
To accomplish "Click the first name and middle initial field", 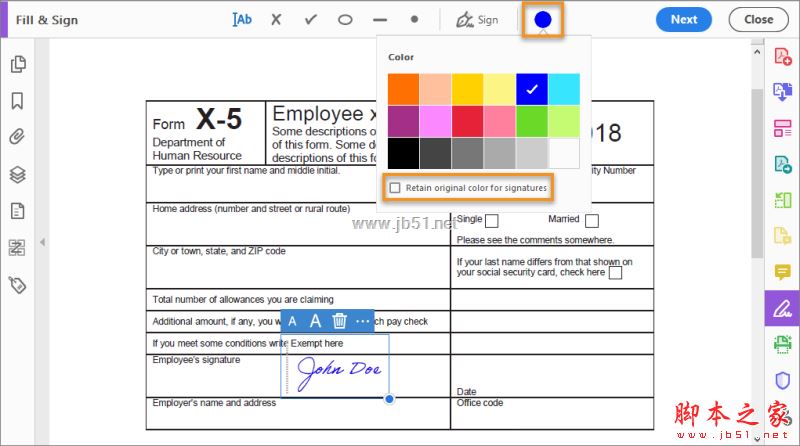I will [x=298, y=184].
